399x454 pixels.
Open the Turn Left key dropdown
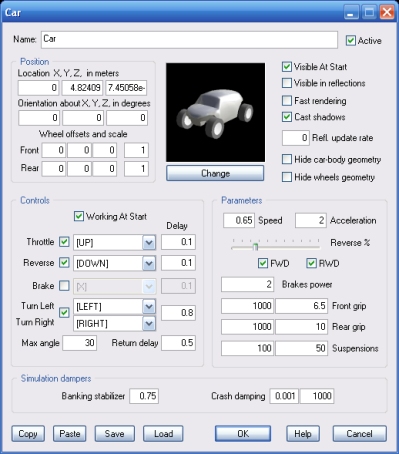(x=149, y=306)
